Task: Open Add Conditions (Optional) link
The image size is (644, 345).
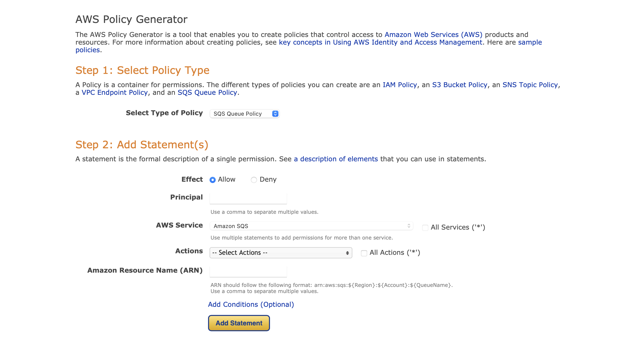Action: pos(251,304)
